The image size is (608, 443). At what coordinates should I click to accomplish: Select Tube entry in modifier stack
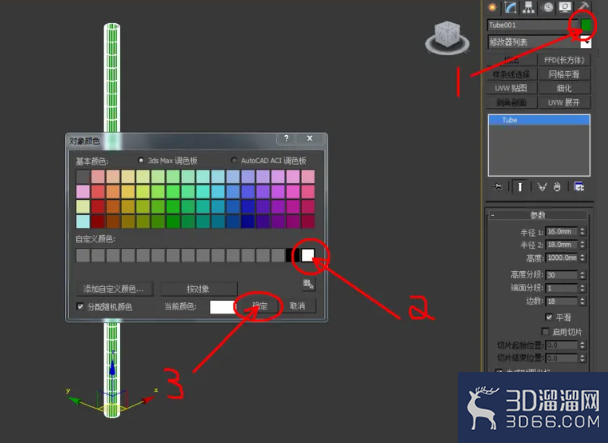click(x=539, y=120)
